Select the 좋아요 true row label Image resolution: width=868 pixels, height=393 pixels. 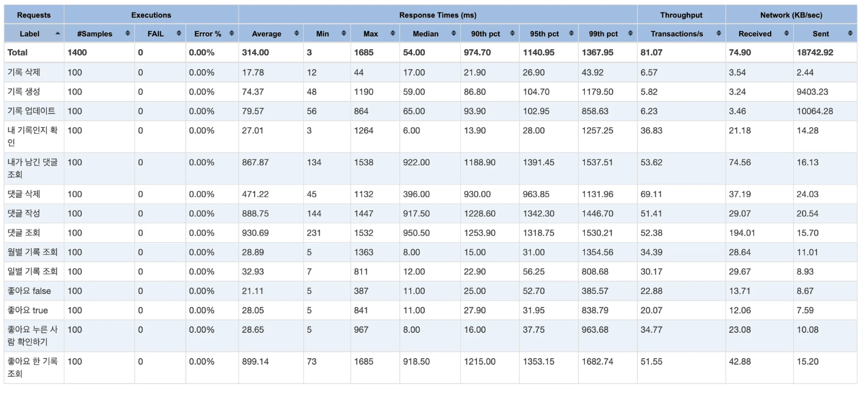click(x=28, y=310)
